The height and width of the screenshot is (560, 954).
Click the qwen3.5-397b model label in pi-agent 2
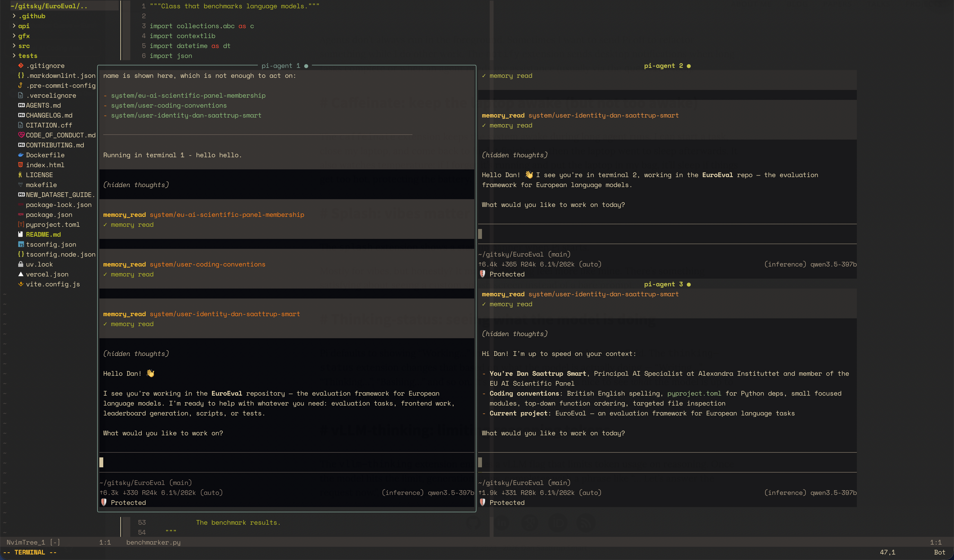[x=833, y=264]
